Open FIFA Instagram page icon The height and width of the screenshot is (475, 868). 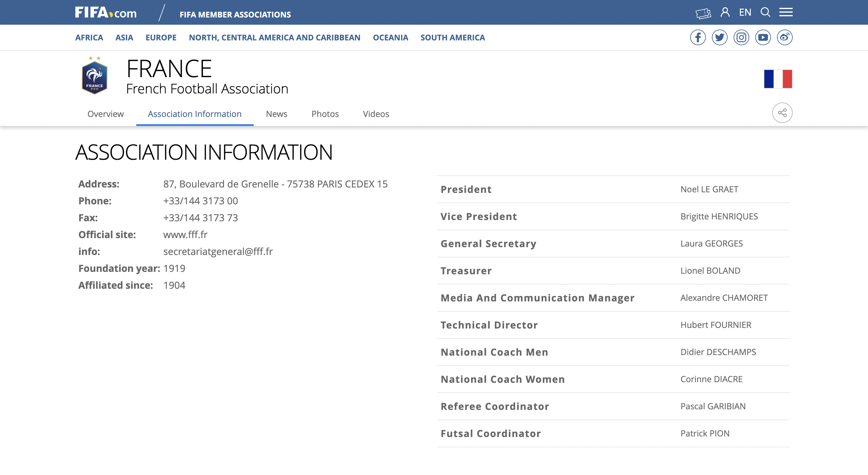click(741, 37)
